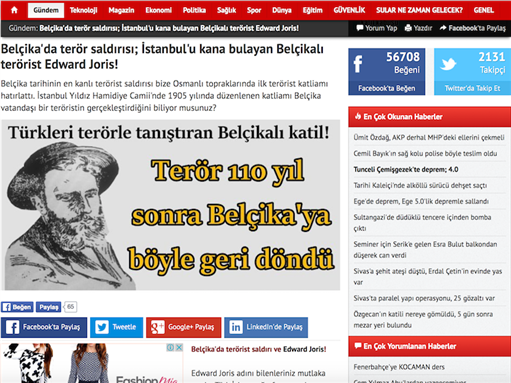
Task: Click the En Çok Okunan Haberler header
Action: (x=430, y=117)
